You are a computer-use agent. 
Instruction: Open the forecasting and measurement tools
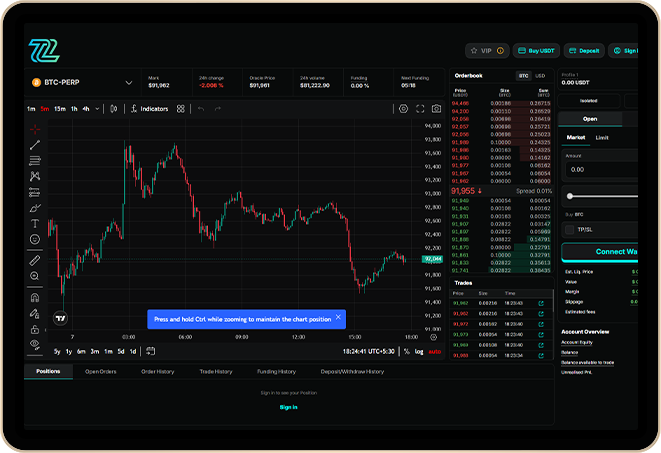tap(35, 192)
